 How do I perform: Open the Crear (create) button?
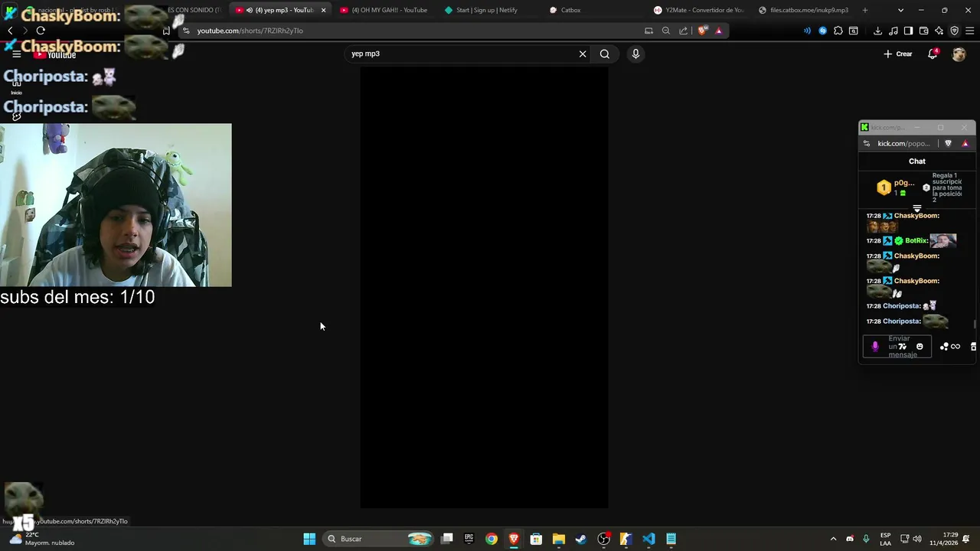click(898, 54)
